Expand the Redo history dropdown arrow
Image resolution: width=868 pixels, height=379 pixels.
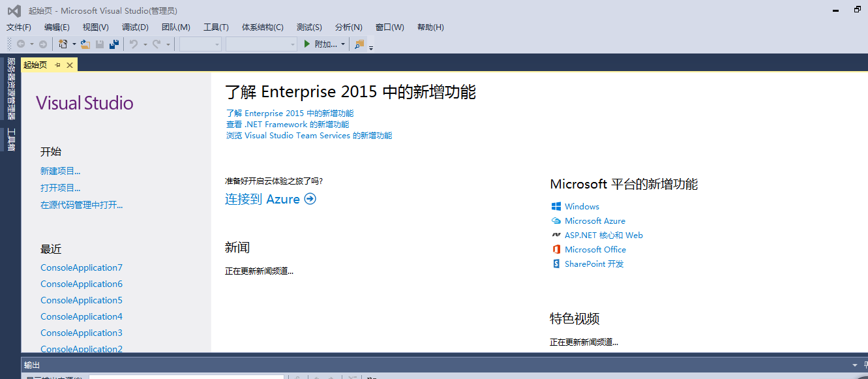point(168,44)
